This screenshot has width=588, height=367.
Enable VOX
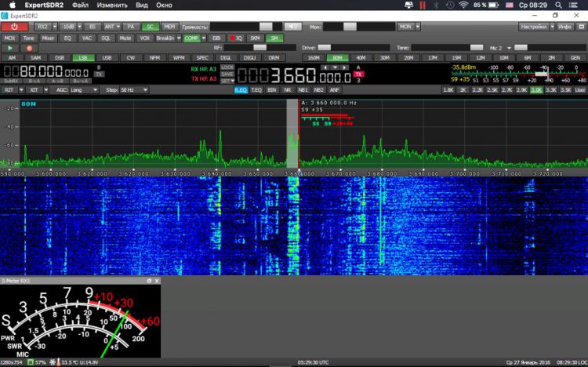pyautogui.click(x=144, y=38)
